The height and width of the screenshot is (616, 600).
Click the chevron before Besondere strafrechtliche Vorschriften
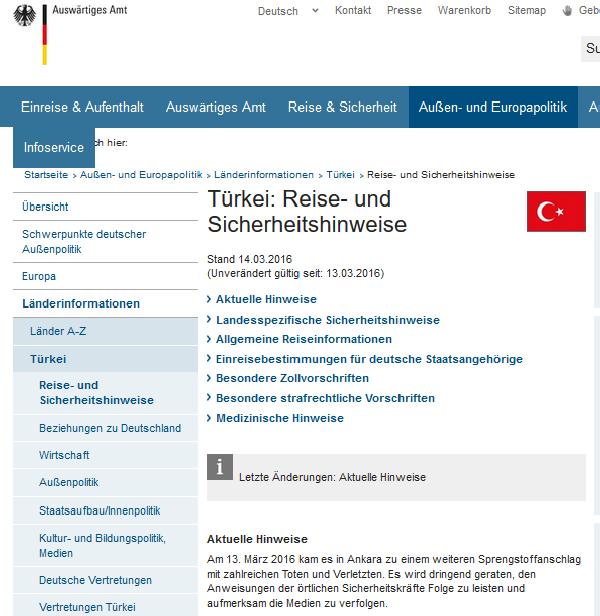[x=209, y=398]
